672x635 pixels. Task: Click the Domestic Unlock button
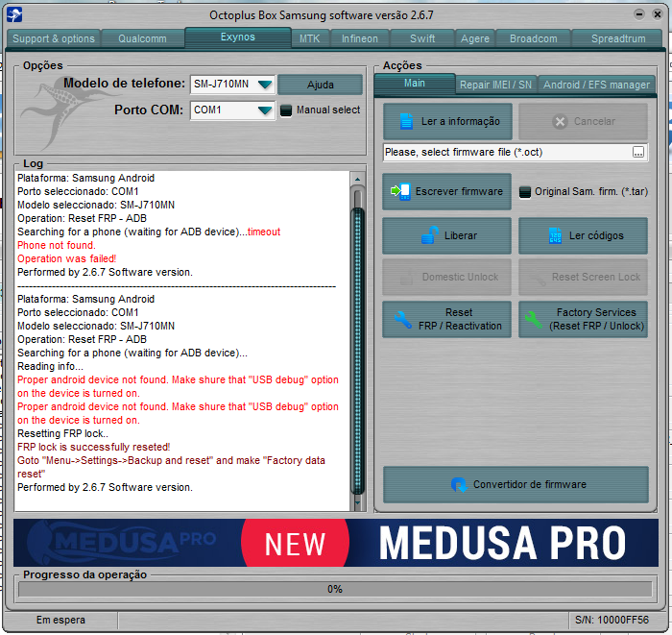447,277
